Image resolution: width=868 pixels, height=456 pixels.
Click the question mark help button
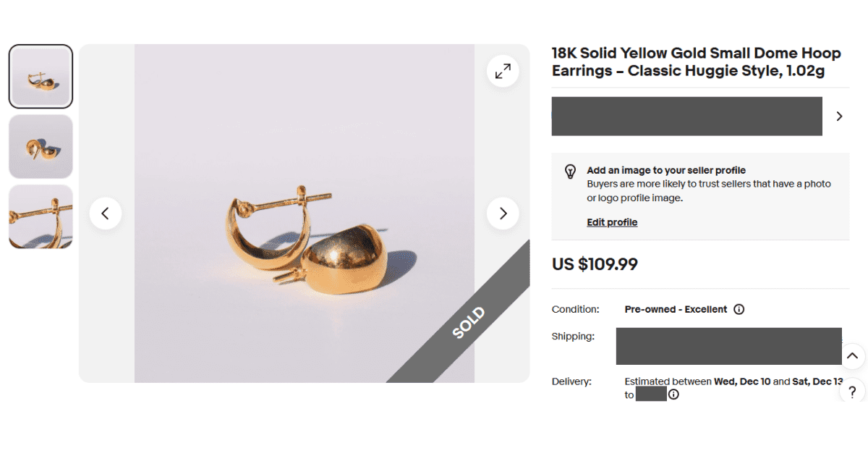pyautogui.click(x=852, y=392)
